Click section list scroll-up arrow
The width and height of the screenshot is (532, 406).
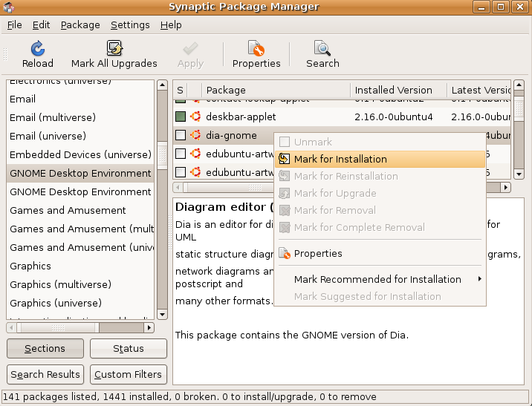tap(162, 85)
